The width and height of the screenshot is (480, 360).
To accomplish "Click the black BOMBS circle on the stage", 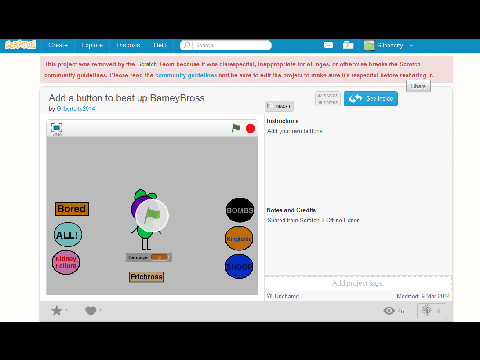I will pyautogui.click(x=240, y=210).
